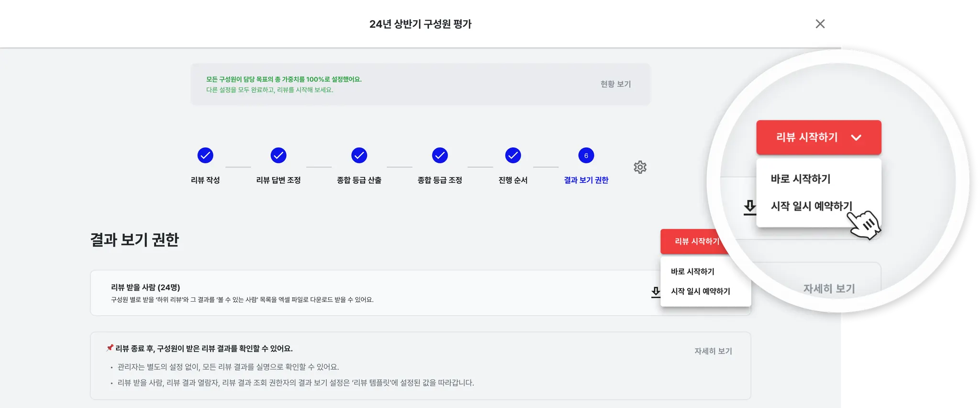Click step 6 circle for 결과 보기 권한

coord(586,156)
